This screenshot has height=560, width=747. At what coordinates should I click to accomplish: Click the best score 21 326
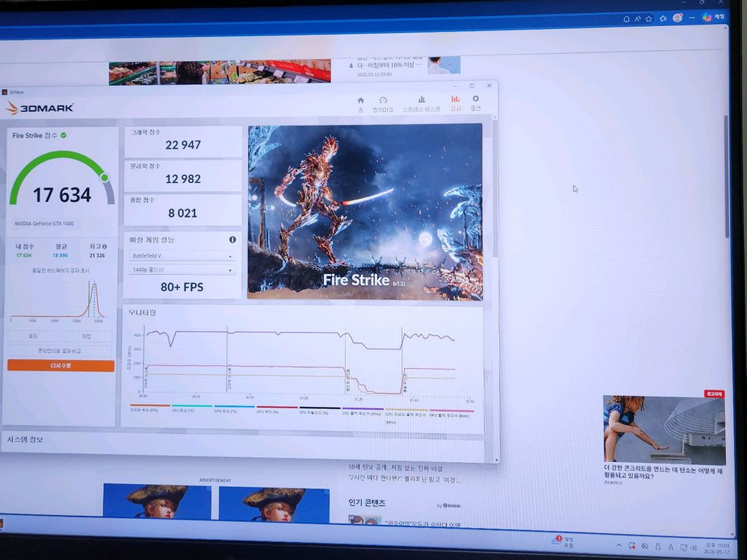[x=97, y=255]
